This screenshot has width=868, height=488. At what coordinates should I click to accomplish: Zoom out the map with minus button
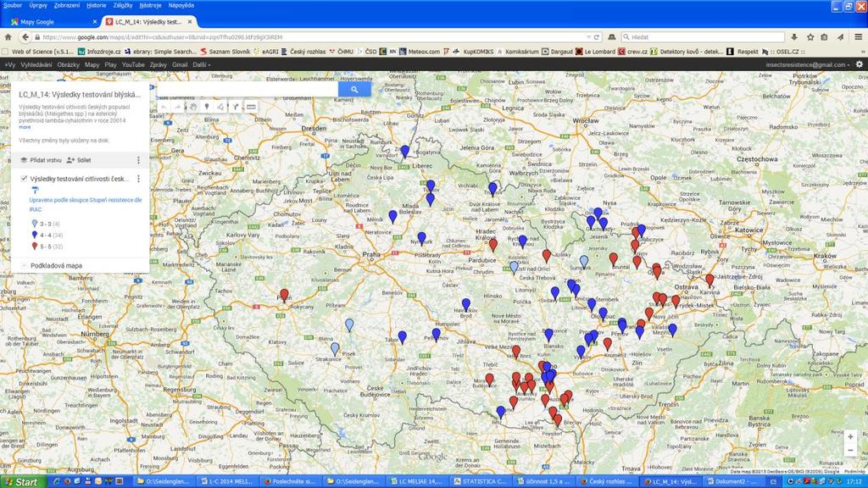851,451
